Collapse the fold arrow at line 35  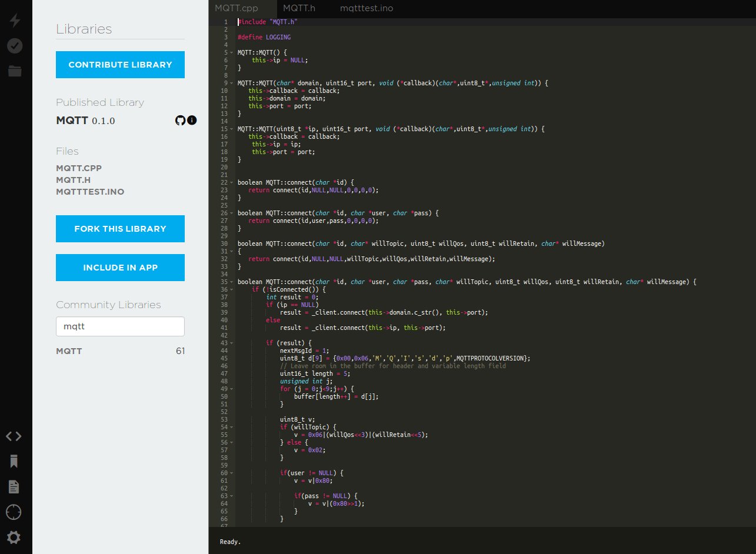point(232,282)
